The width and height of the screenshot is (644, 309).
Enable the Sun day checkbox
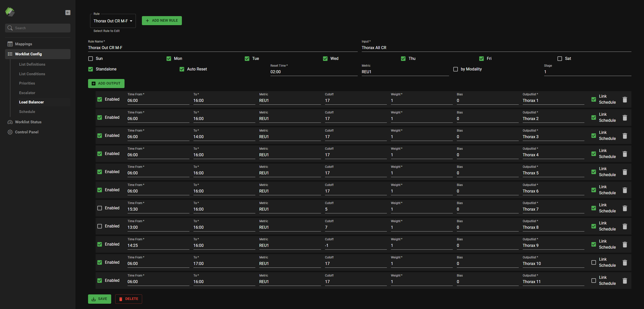tap(91, 59)
